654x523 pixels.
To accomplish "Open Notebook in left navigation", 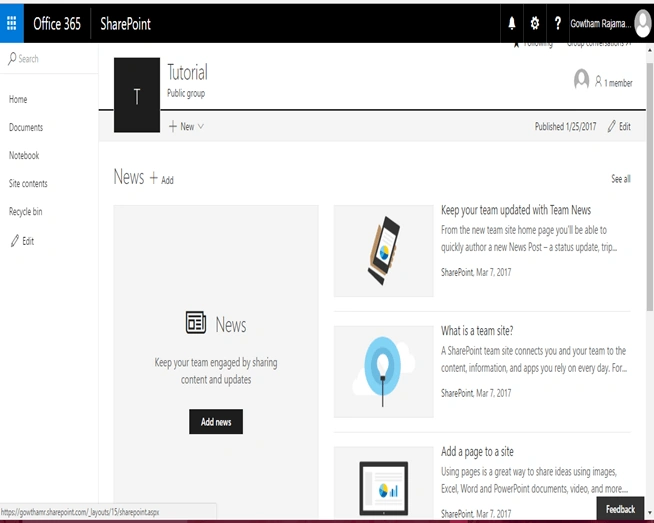I will tap(24, 155).
